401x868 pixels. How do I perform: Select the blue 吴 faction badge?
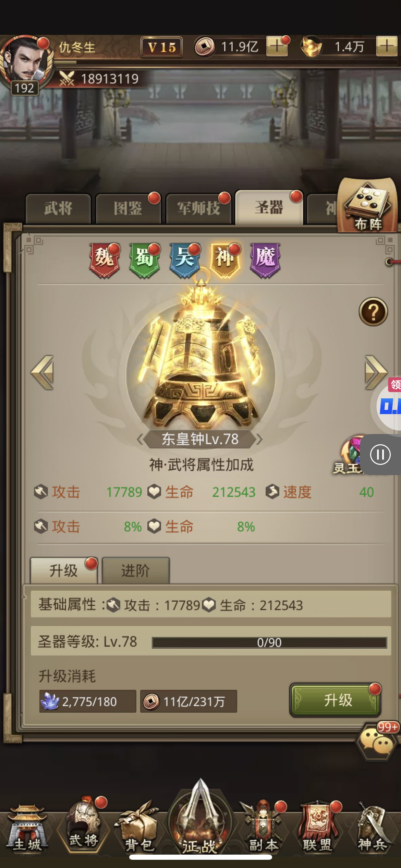185,260
